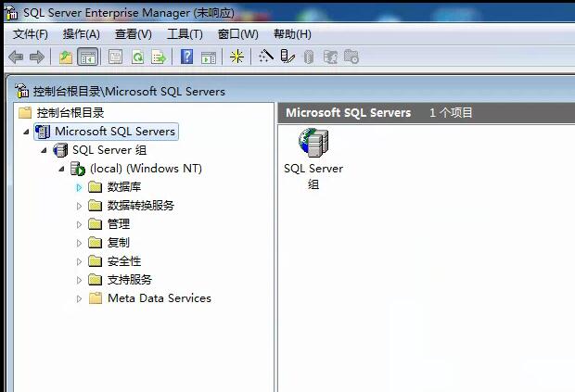The width and height of the screenshot is (575, 392).
Task: Click the SQL Server 组 tree icon
Action: click(x=60, y=150)
